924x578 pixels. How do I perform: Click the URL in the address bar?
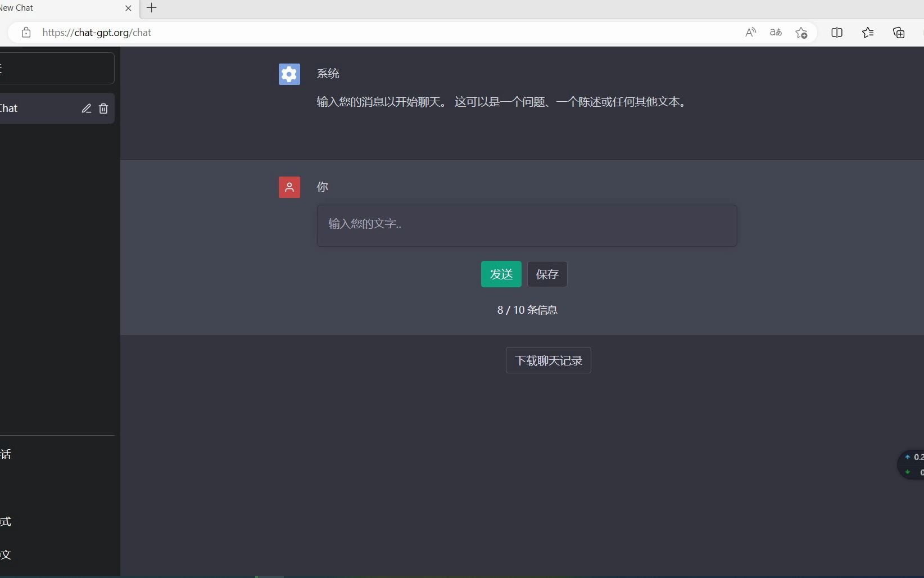(97, 32)
